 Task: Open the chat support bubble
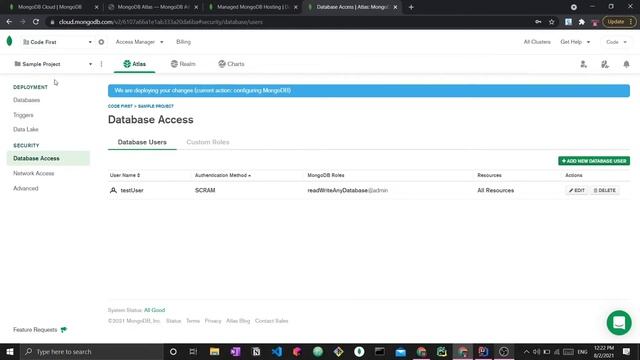tap(619, 322)
